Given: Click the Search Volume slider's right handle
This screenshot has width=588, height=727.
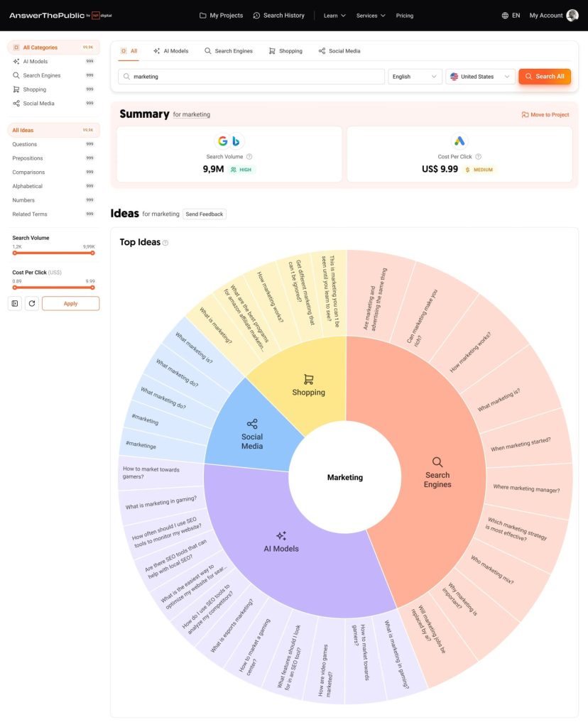Looking at the screenshot, I should point(92,253).
